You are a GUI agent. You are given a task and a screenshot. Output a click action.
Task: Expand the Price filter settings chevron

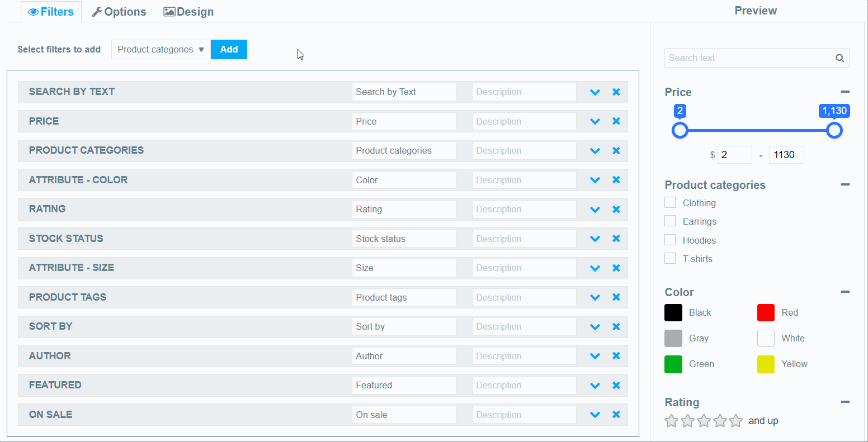click(595, 122)
